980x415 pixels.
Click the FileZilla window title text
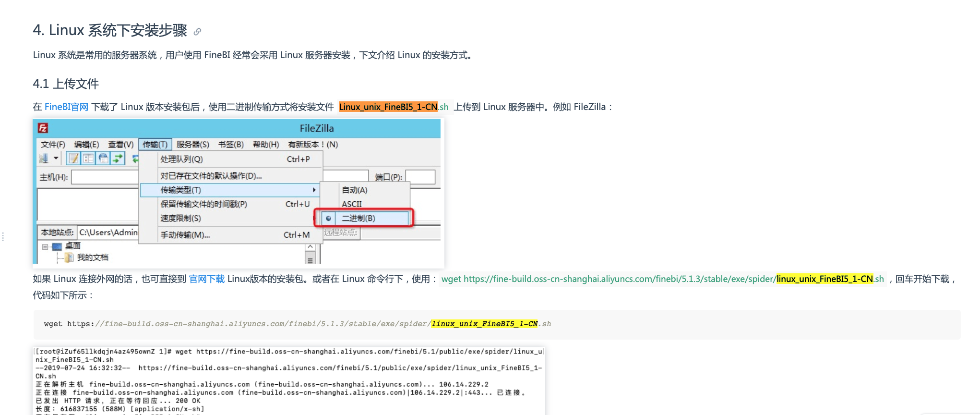click(317, 128)
